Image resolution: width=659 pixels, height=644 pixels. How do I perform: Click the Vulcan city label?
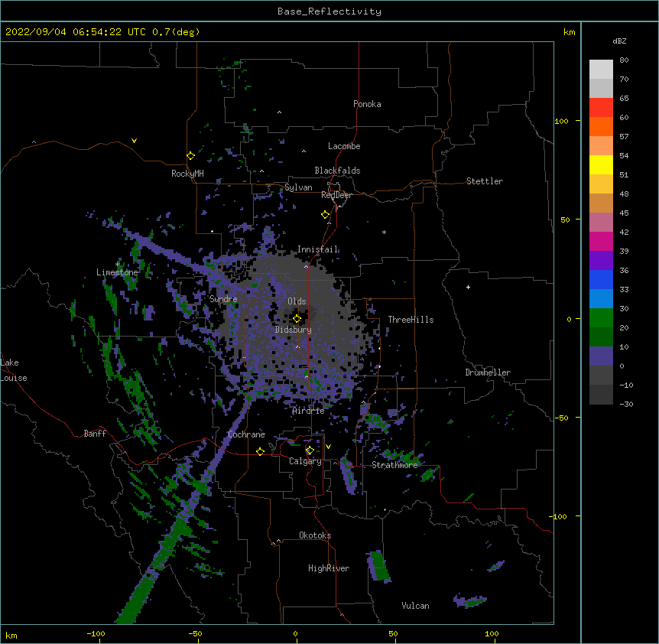coord(415,606)
